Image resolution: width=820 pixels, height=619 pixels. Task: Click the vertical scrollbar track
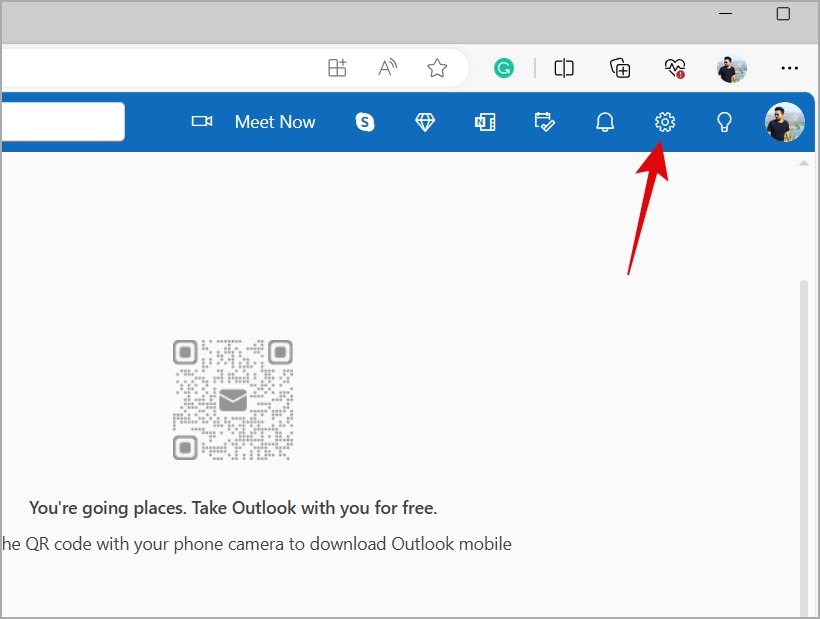click(804, 449)
